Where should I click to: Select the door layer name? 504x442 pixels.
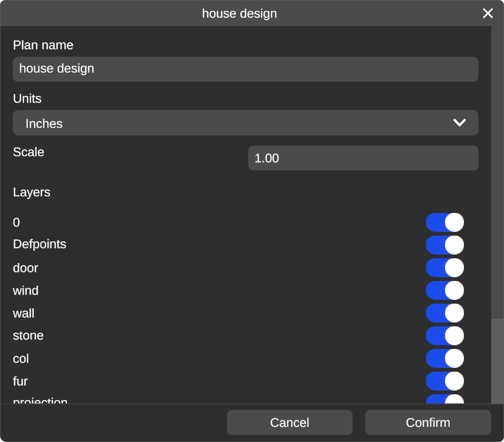25,268
